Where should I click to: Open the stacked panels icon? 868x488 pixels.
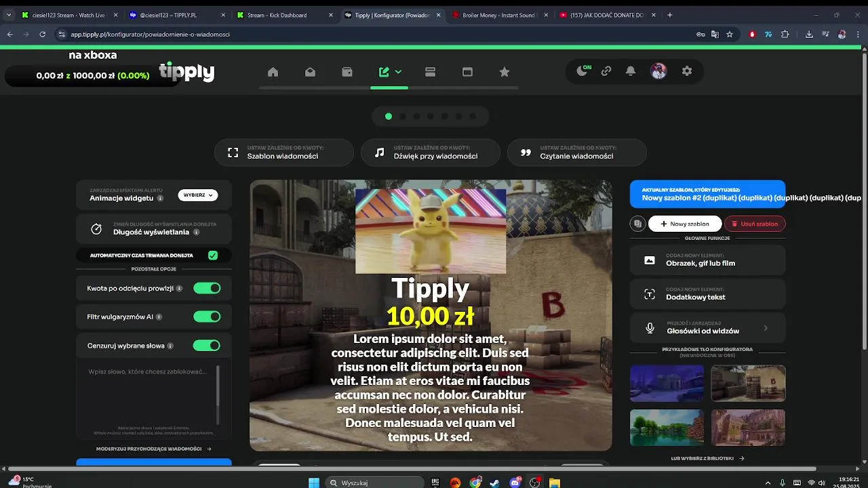click(x=430, y=72)
